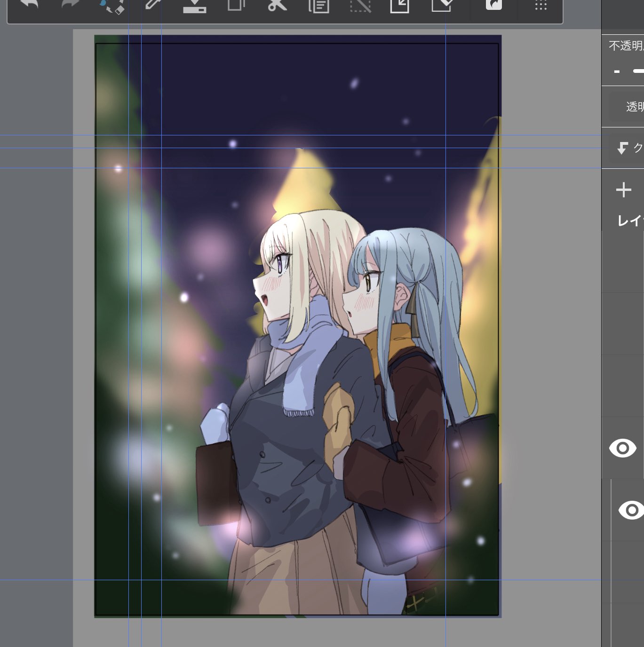Click the copy icon in the toolbar
This screenshot has height=647, width=644.
click(236, 6)
